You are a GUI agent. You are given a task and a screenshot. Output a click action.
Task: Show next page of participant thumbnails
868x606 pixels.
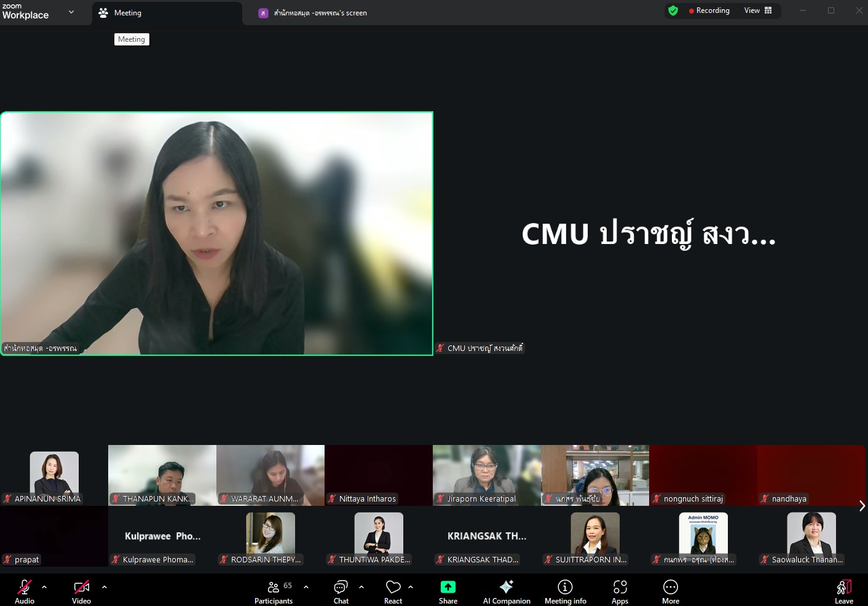point(861,506)
